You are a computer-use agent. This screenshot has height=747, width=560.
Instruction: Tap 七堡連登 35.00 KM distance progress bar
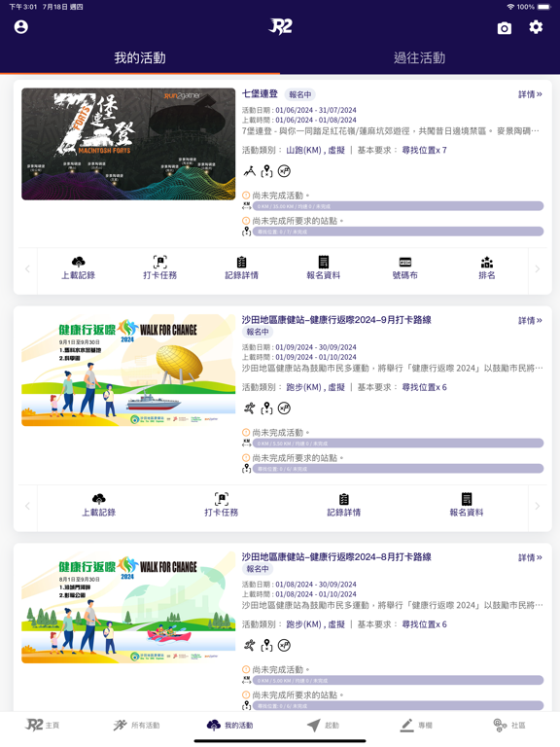click(398, 206)
